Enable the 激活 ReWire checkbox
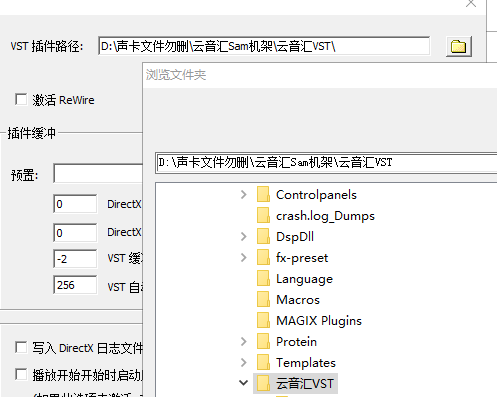This screenshot has width=497, height=397. pyautogui.click(x=21, y=100)
